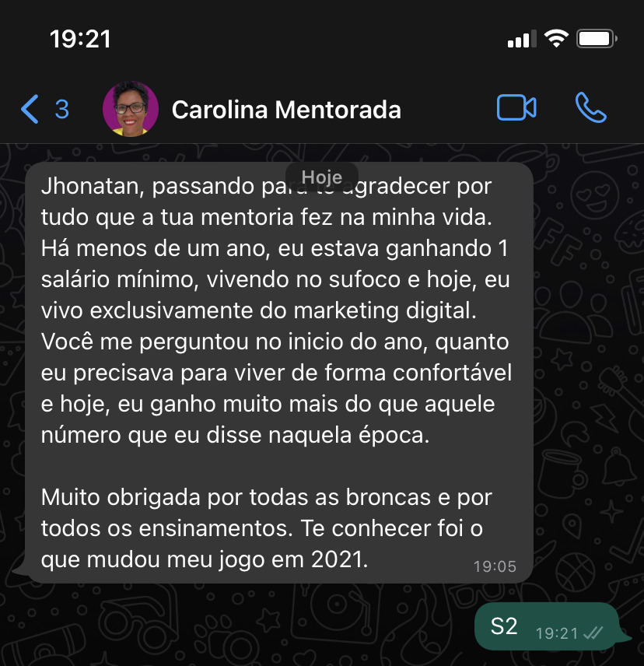The image size is (644, 666).
Task: Tap the 19:21 sent message timestamp
Action: pos(557,633)
